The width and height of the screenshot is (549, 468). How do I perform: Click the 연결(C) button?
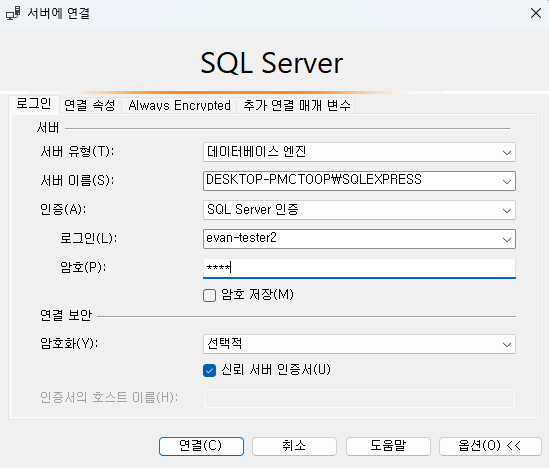pyautogui.click(x=201, y=446)
